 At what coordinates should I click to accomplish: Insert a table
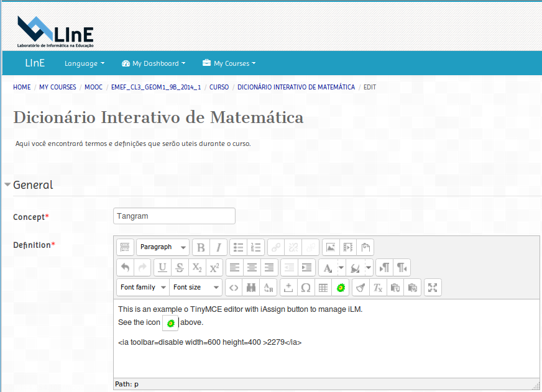pos(323,288)
